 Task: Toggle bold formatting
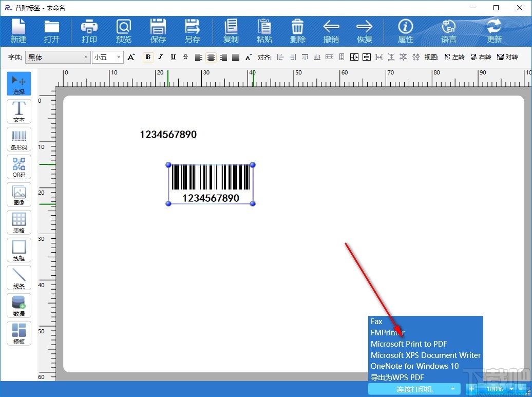(148, 57)
